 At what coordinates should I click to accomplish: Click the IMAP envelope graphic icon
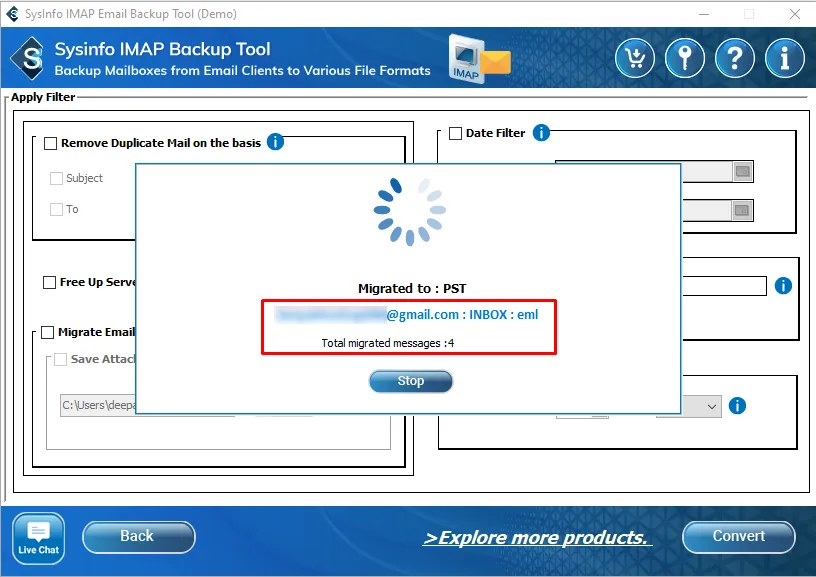(479, 59)
